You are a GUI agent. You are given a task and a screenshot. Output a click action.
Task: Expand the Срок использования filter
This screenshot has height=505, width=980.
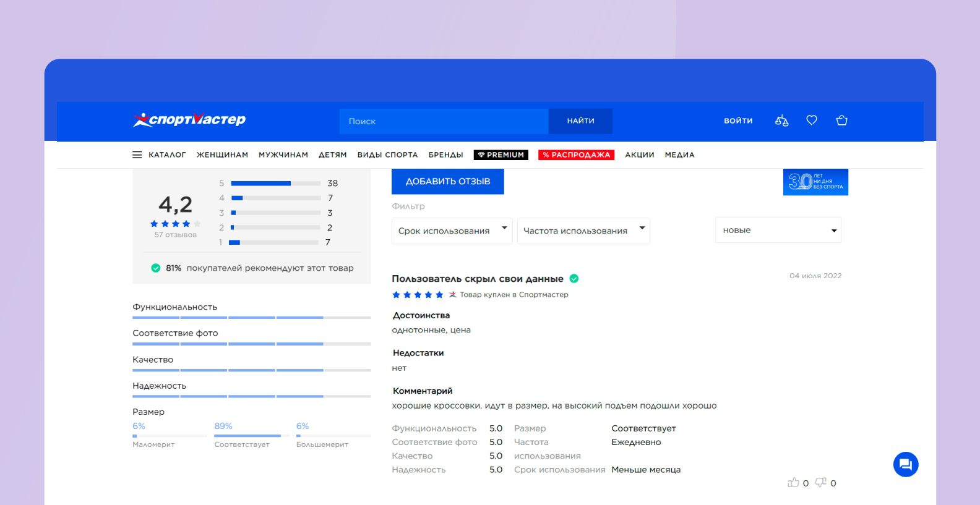452,231
